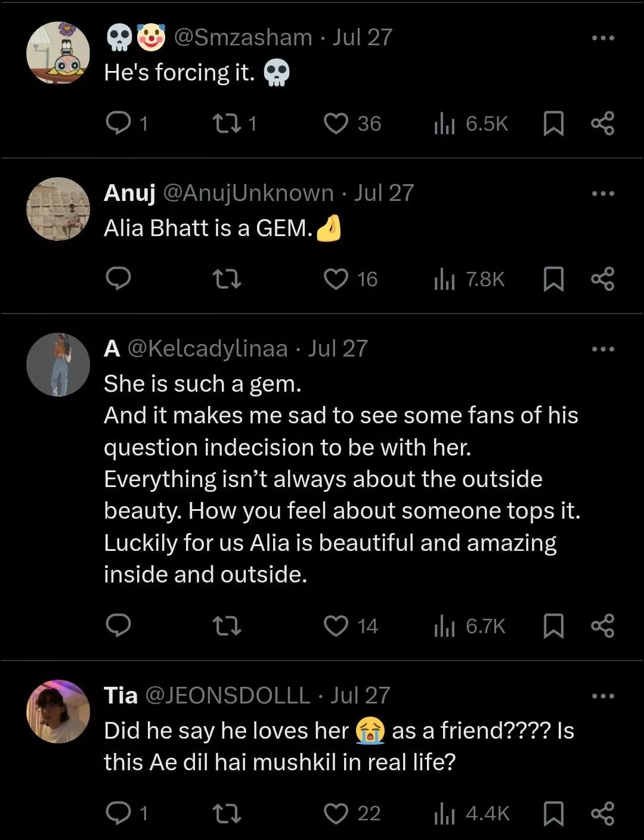
Task: Visit the @AnujUnknown handle link
Action: (248, 193)
